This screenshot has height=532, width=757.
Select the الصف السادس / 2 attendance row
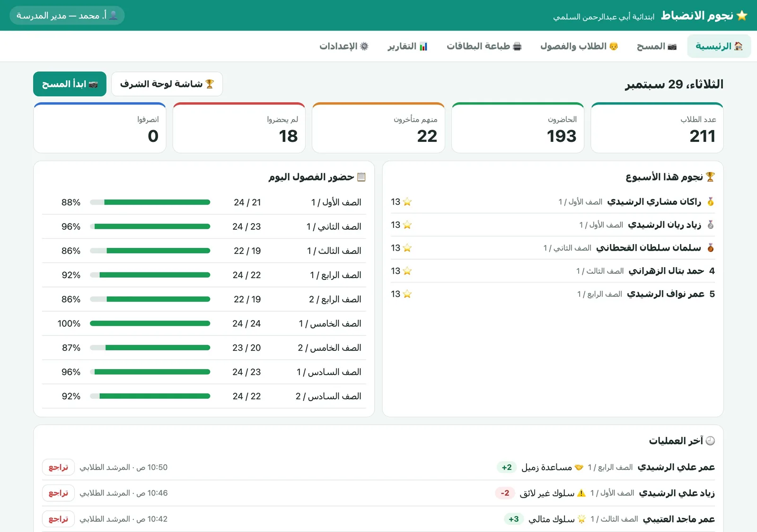(204, 396)
